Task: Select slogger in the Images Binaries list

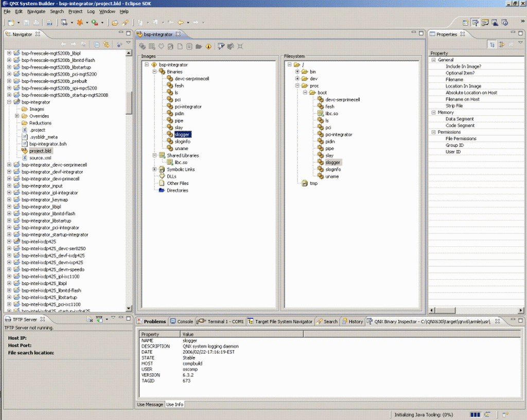Action: pyautogui.click(x=183, y=134)
